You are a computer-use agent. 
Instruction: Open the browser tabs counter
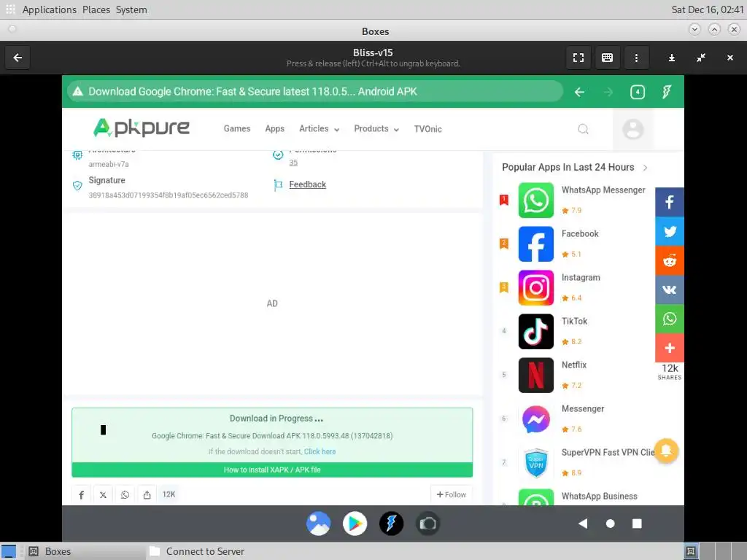[638, 92]
